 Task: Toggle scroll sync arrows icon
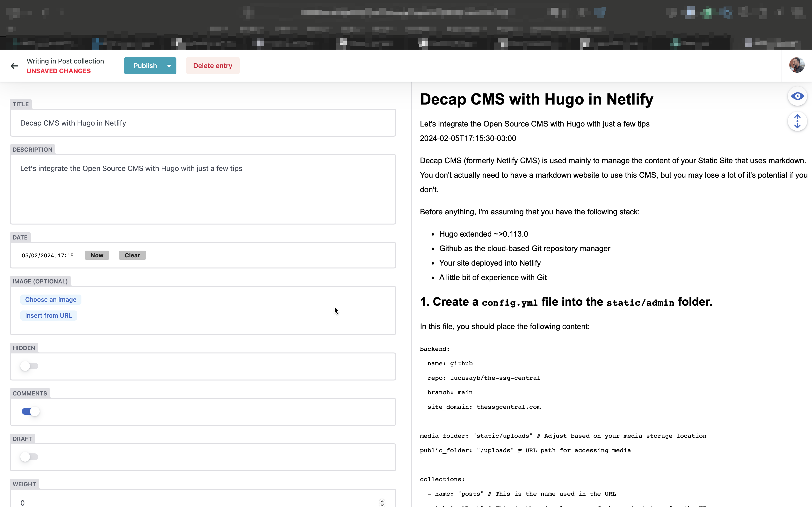[x=797, y=121]
